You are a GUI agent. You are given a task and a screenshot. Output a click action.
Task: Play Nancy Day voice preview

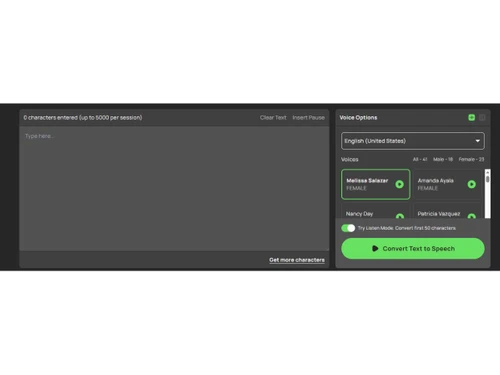point(400,216)
